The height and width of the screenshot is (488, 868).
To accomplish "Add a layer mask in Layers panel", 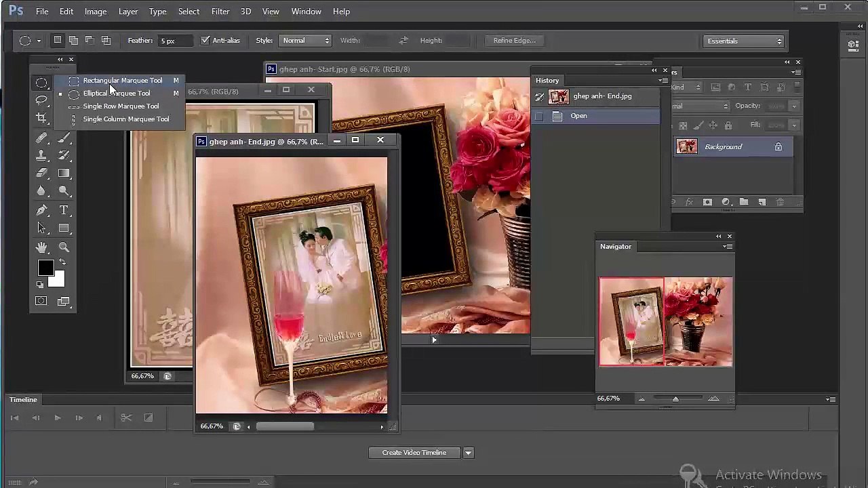I will (x=707, y=203).
